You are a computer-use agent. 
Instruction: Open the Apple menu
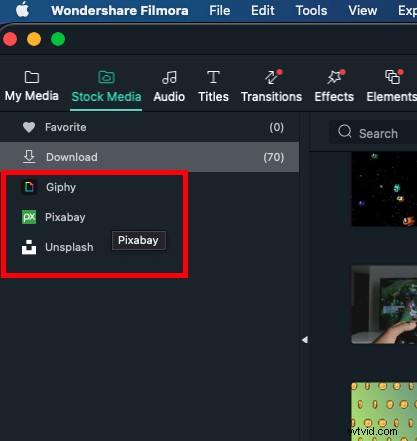tap(23, 10)
